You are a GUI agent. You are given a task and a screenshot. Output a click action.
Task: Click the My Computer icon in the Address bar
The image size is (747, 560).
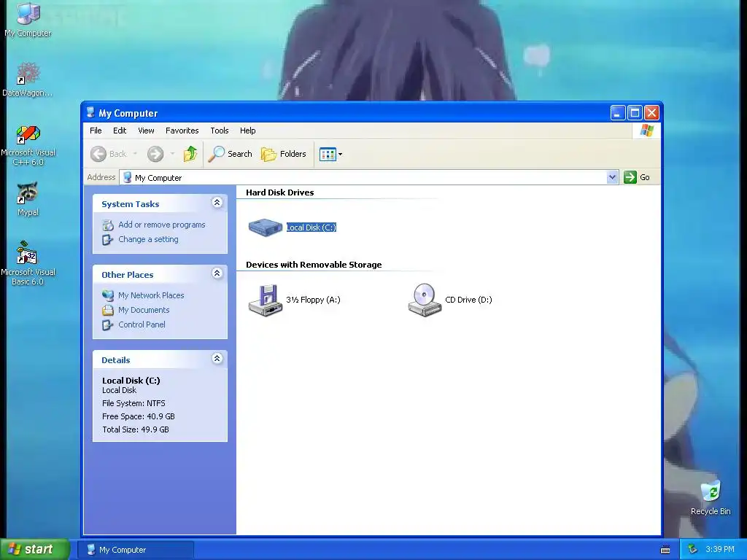point(127,178)
